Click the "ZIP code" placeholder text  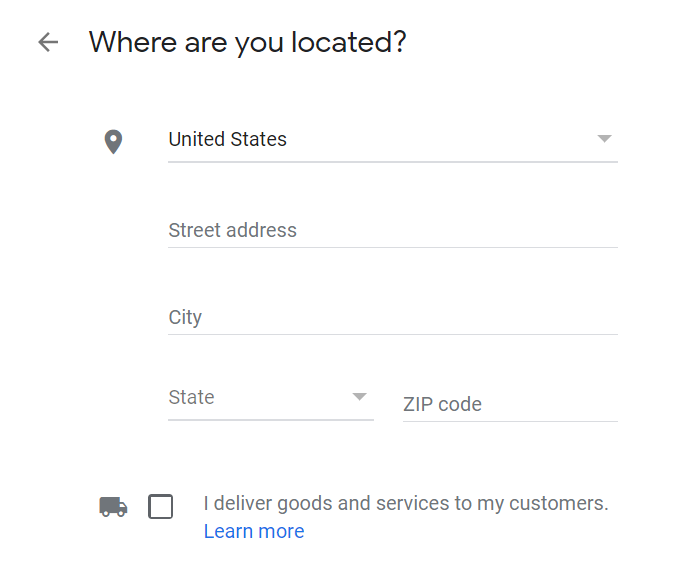(442, 405)
